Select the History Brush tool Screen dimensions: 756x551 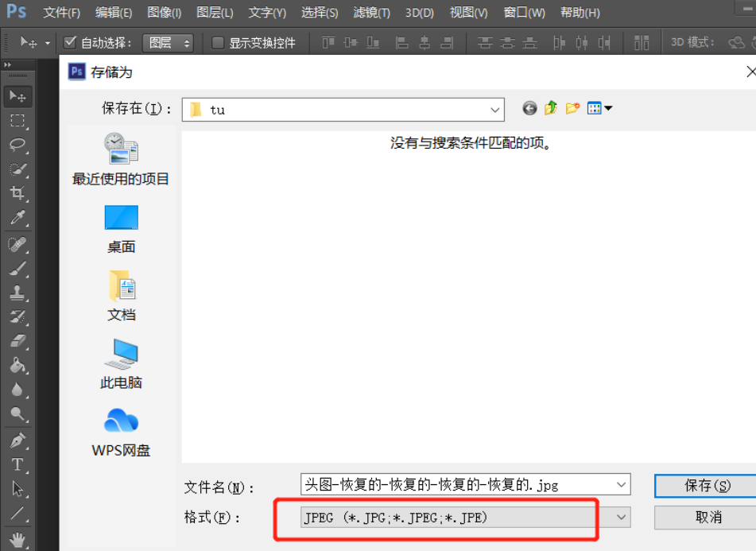tap(17, 316)
